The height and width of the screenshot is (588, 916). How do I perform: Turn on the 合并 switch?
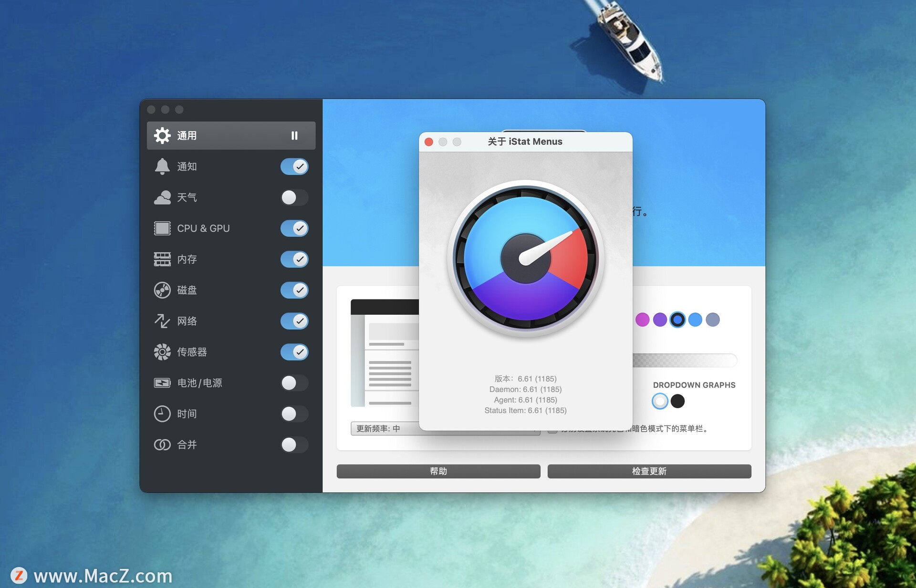294,444
